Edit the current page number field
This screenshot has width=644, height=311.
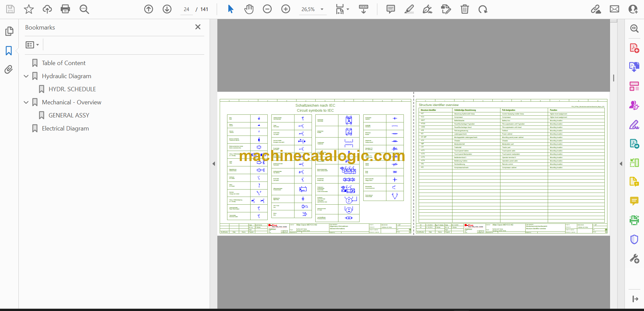pyautogui.click(x=186, y=9)
